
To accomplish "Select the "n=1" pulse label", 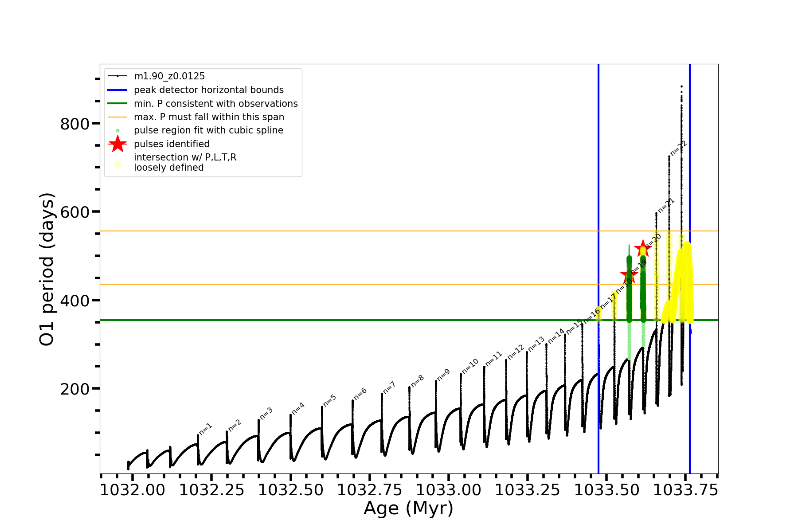I will 206,429.
